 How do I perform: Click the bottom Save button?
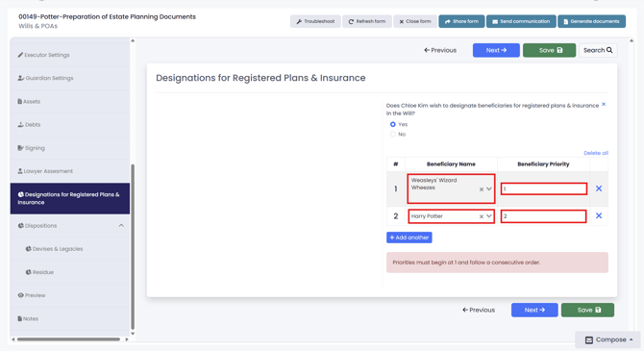(587, 310)
